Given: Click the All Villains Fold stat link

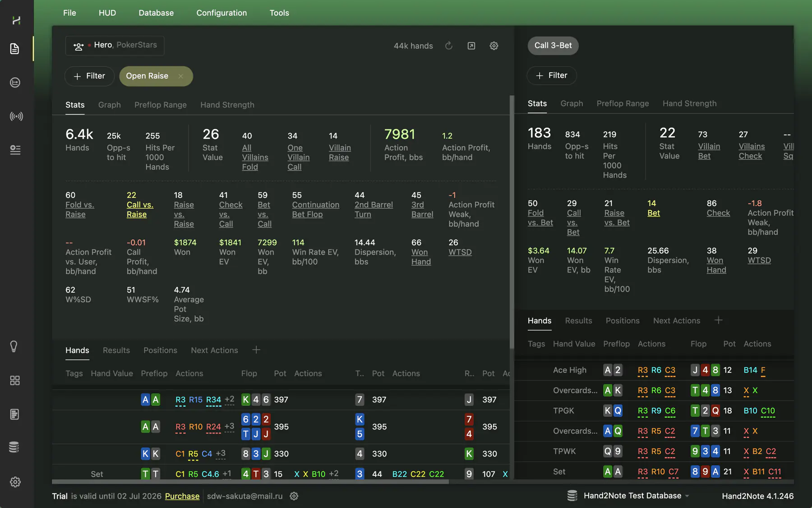Looking at the screenshot, I should (255, 157).
